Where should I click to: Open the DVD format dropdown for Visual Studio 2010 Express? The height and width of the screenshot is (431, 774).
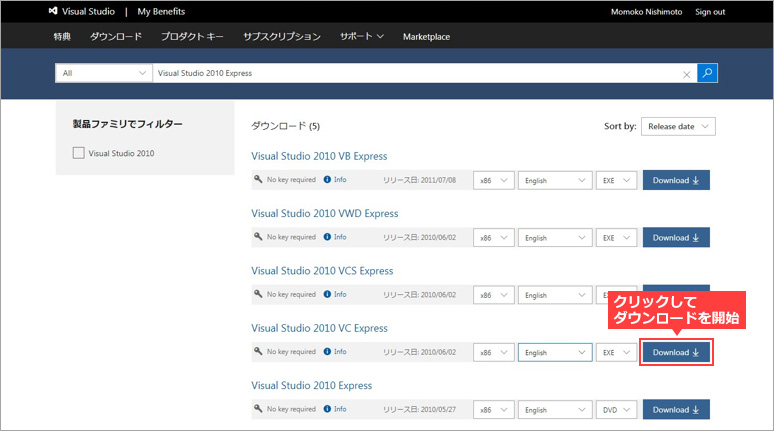point(616,410)
